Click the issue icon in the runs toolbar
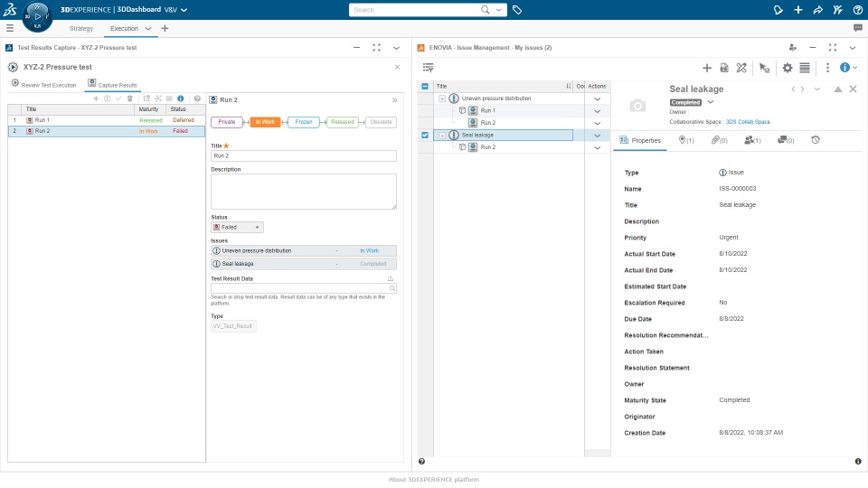This screenshot has height=488, width=868. (107, 99)
